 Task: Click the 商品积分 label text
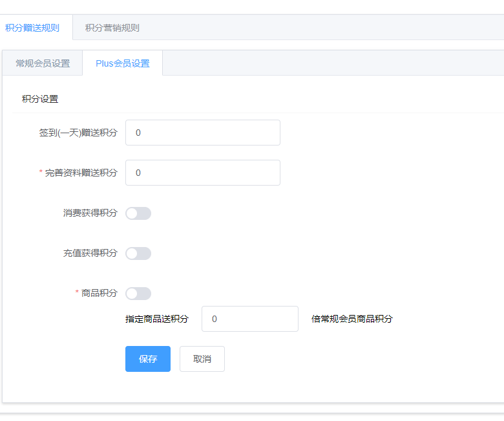(100, 293)
